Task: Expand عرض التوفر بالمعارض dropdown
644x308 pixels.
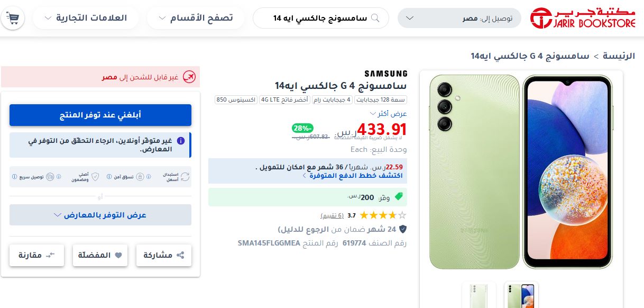Action: [100, 215]
